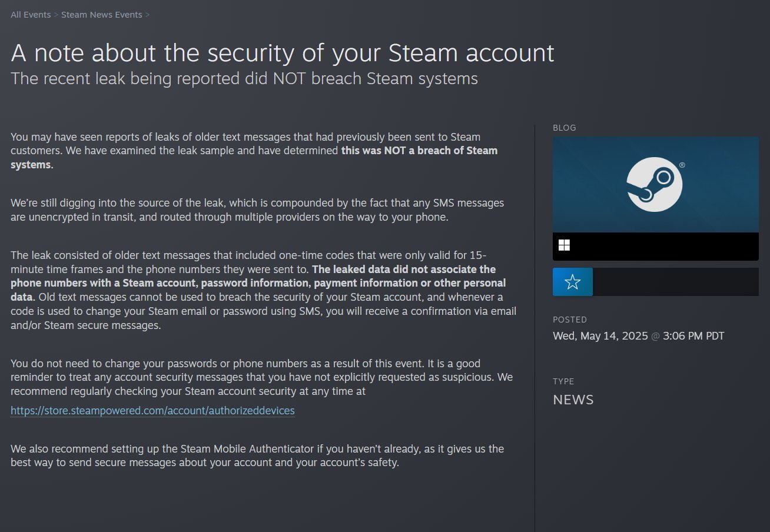Open the authorizeddevices account security link
This screenshot has width=770, height=532.
[152, 411]
